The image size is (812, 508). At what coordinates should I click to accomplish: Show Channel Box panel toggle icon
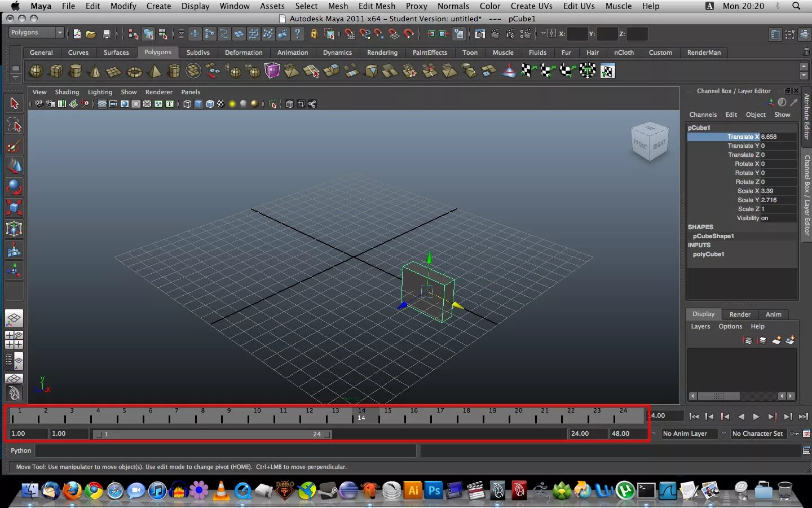pyautogui.click(x=805, y=34)
